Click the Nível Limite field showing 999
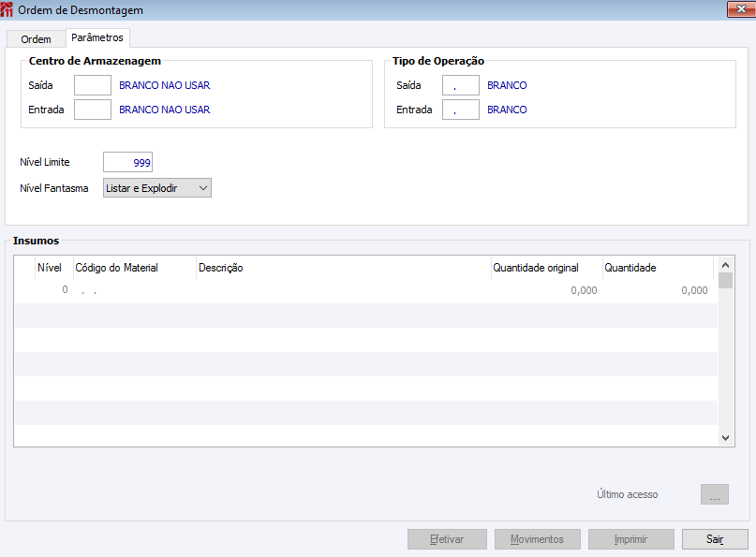The width and height of the screenshot is (756, 557). 127,162
